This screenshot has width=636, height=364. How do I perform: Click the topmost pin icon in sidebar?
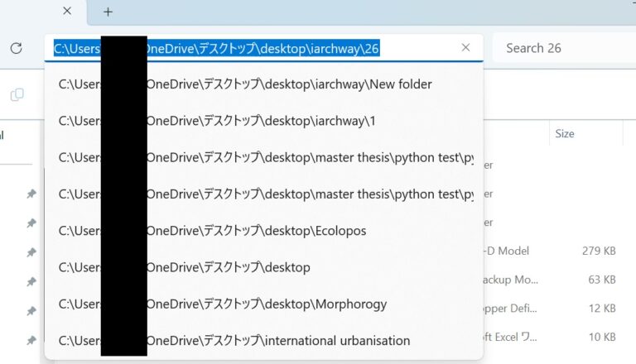[31, 194]
